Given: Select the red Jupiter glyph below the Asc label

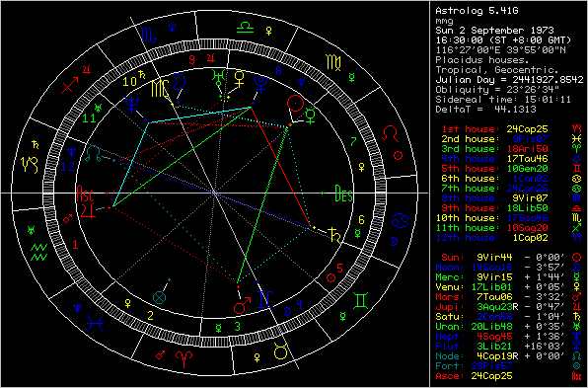Looking at the screenshot, I should point(88,210).
